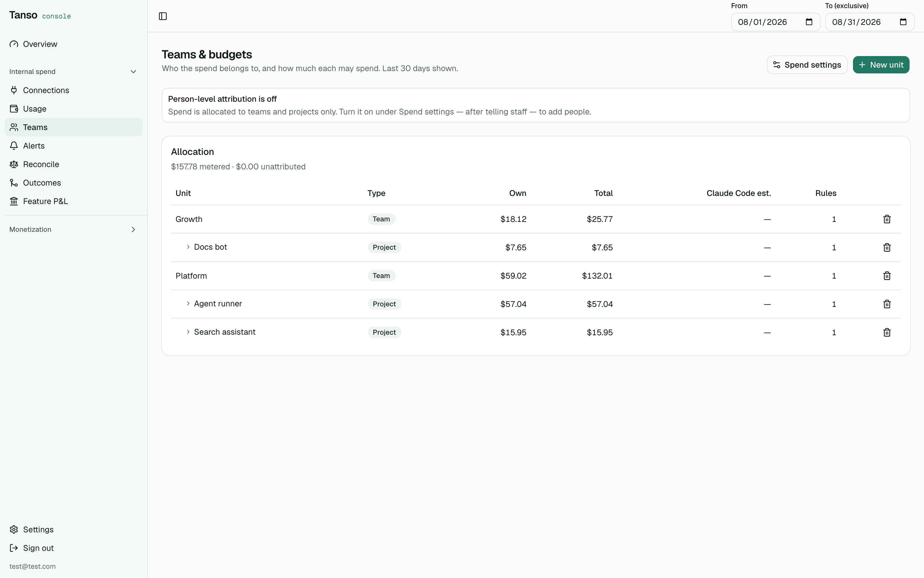Click the $59.02 own spend value

pos(514,276)
